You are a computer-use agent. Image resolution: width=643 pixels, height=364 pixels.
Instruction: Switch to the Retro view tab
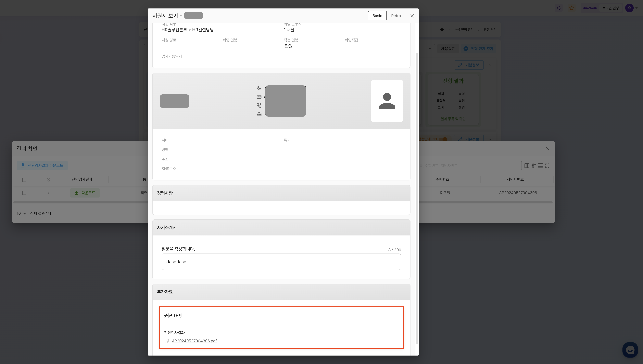(x=396, y=16)
